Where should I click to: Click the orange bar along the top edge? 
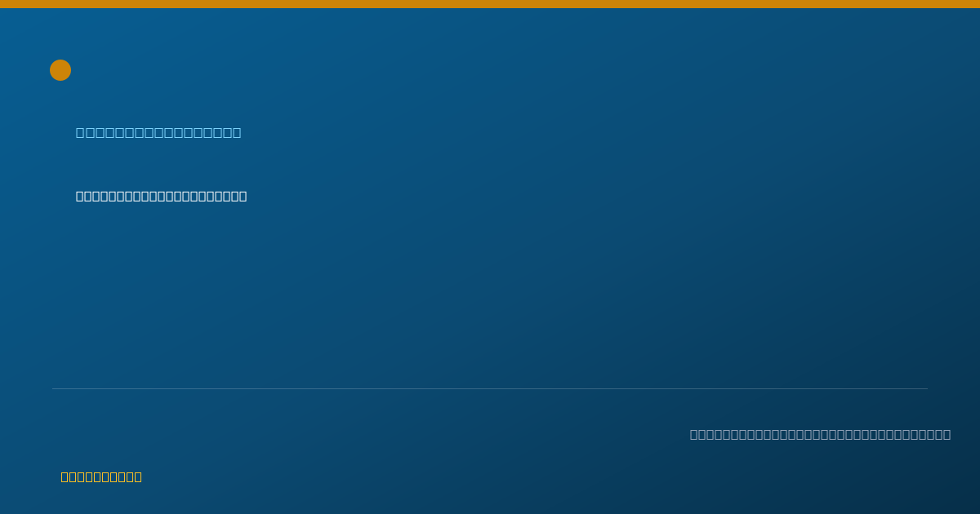490,4
